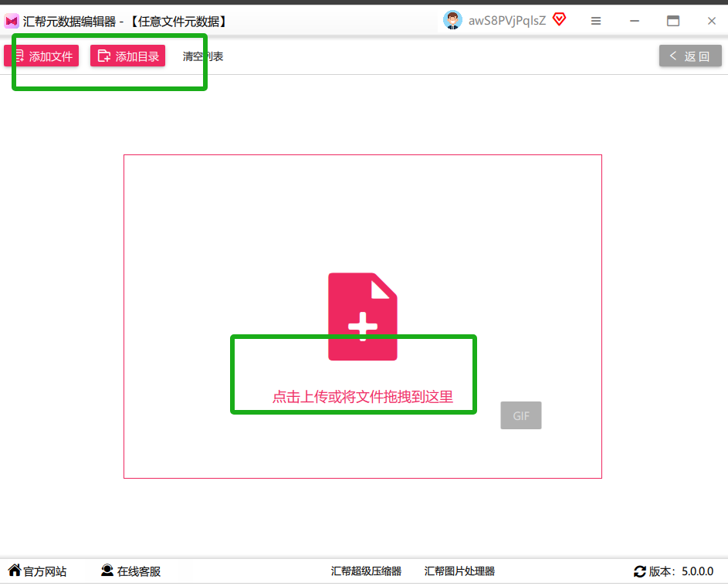The image size is (728, 586).
Task: Open the 汇帮超级压缩器 link
Action: point(366,571)
